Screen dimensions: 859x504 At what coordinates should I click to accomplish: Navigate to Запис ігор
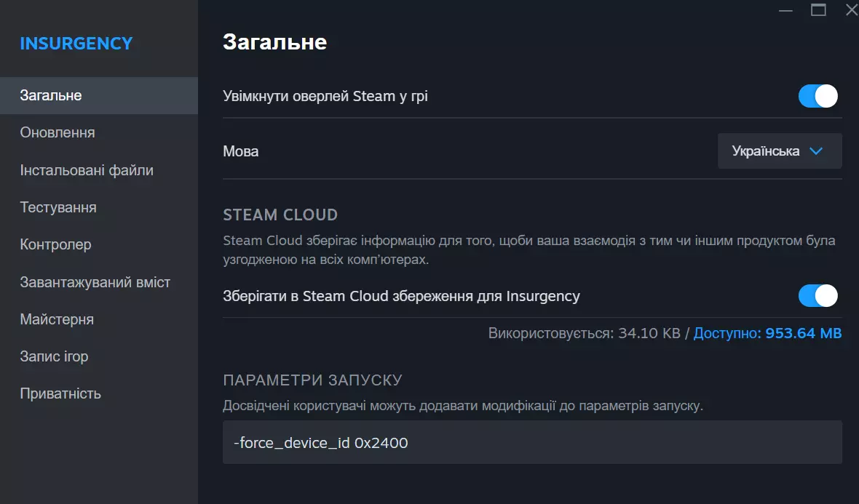(x=55, y=356)
